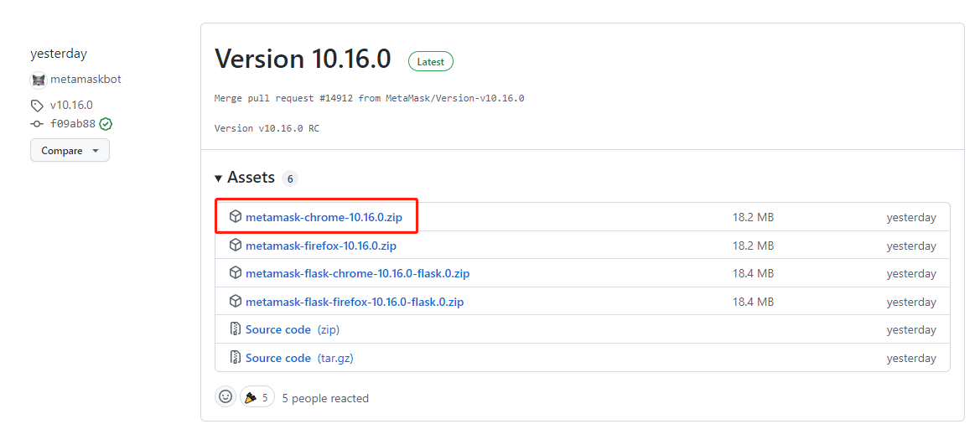
Task: Collapse the Assets section triangle
Action: (x=218, y=179)
